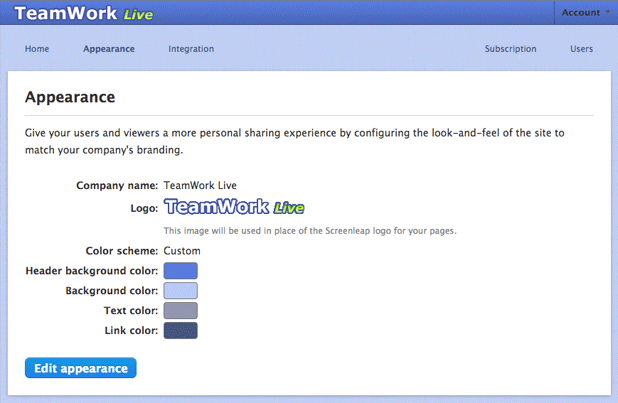Pick the Text color swatch

180,310
